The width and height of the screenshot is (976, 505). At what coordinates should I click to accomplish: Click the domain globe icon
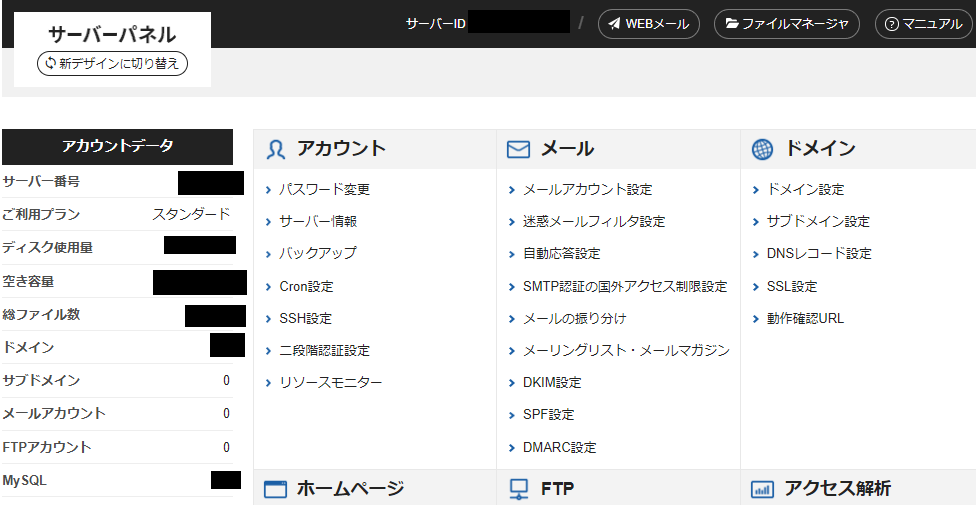[762, 150]
